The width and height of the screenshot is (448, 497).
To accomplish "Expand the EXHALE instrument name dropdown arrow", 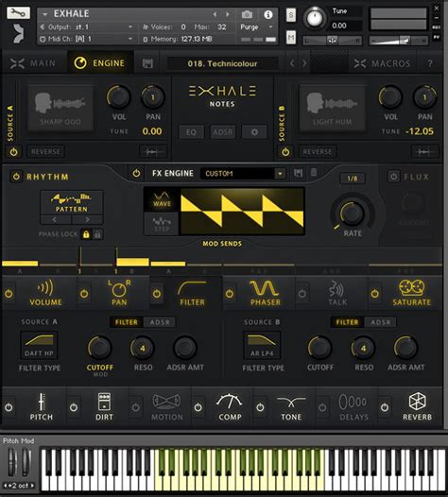I will click(44, 14).
